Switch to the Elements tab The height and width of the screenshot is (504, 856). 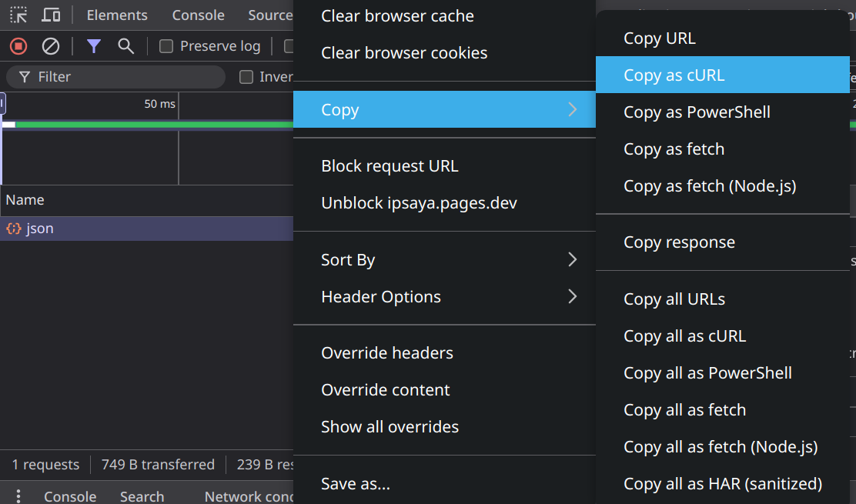click(x=117, y=15)
